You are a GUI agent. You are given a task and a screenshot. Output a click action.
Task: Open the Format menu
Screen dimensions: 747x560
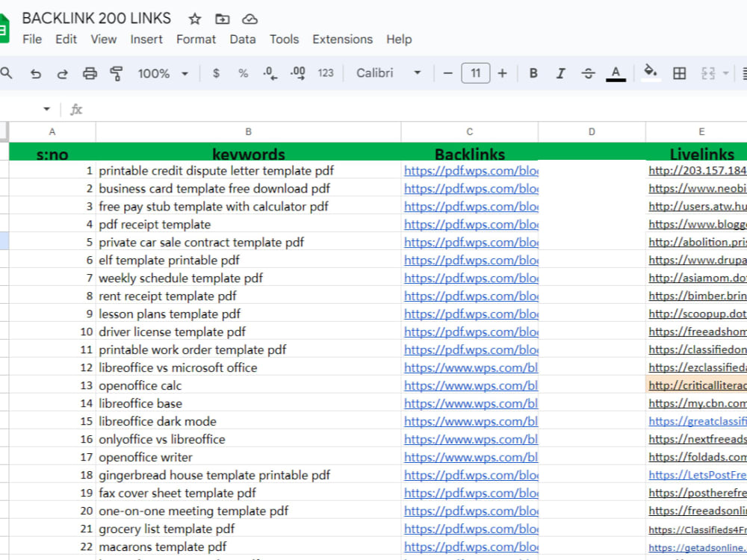click(x=196, y=40)
